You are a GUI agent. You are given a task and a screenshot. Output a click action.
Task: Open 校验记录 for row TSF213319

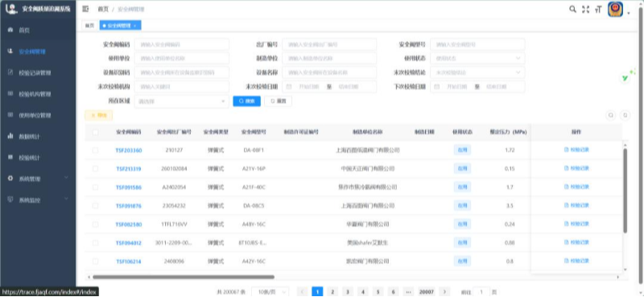click(x=576, y=168)
